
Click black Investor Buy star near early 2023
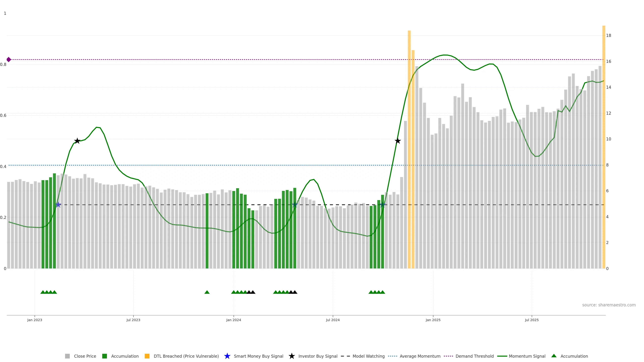77,141
